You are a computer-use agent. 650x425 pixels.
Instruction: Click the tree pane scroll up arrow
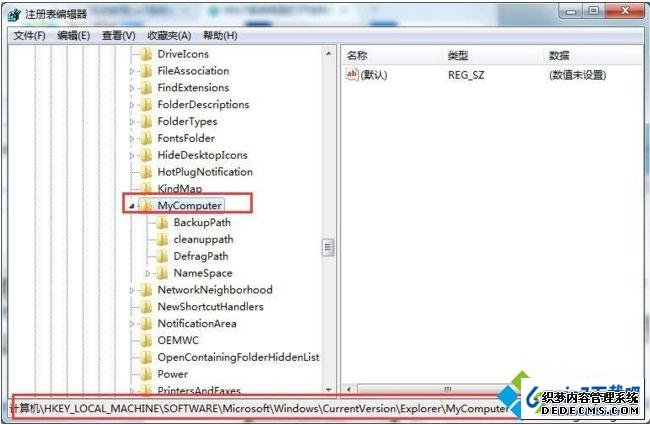[328, 53]
